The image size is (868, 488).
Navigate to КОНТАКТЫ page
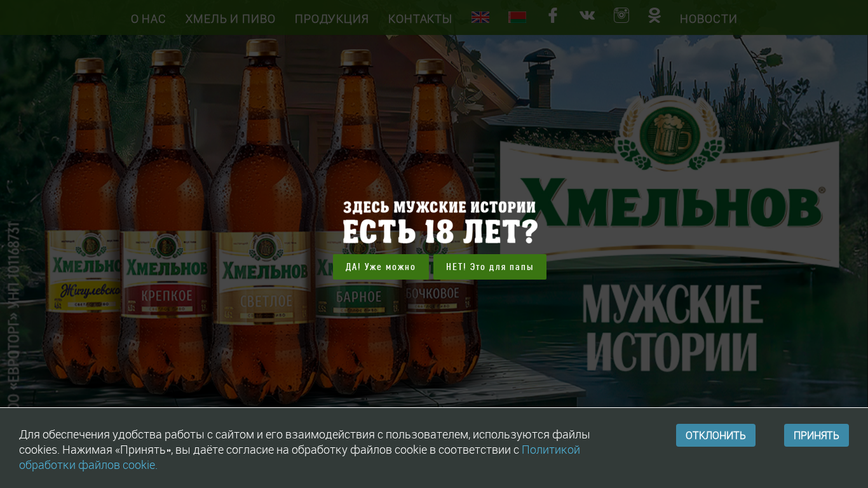pyautogui.click(x=420, y=19)
